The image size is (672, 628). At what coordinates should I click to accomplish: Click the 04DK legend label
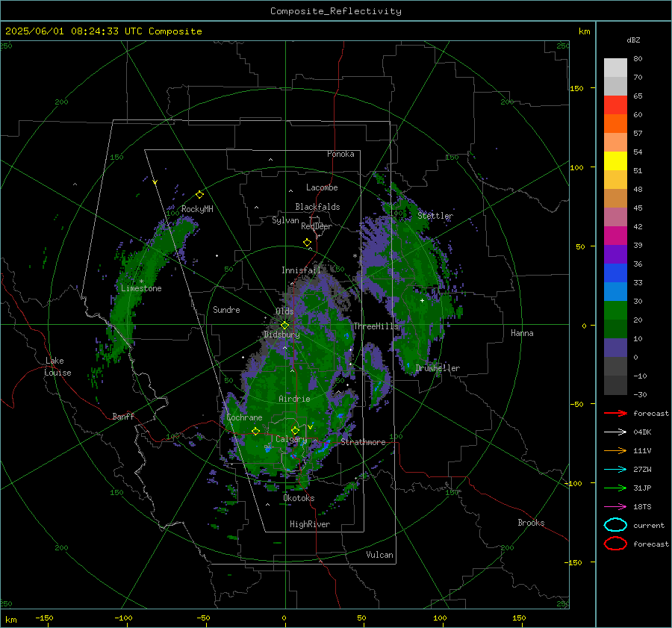(x=642, y=432)
